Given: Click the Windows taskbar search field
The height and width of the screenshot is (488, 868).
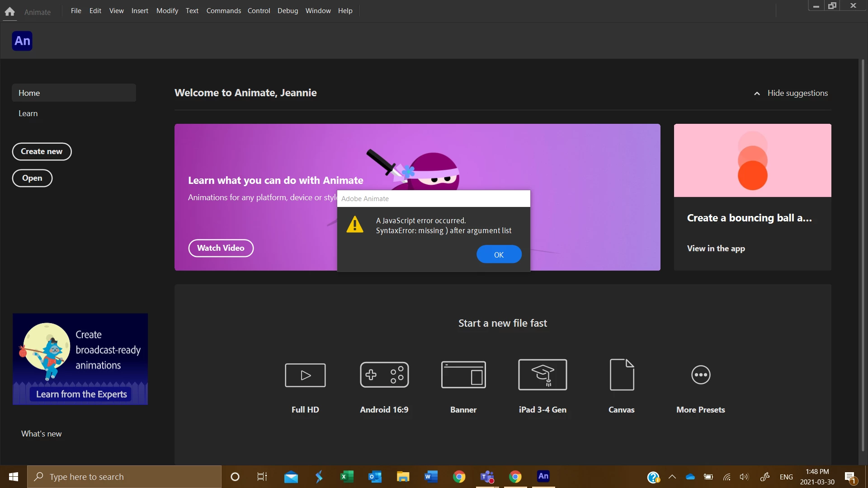Looking at the screenshot, I should point(124,477).
